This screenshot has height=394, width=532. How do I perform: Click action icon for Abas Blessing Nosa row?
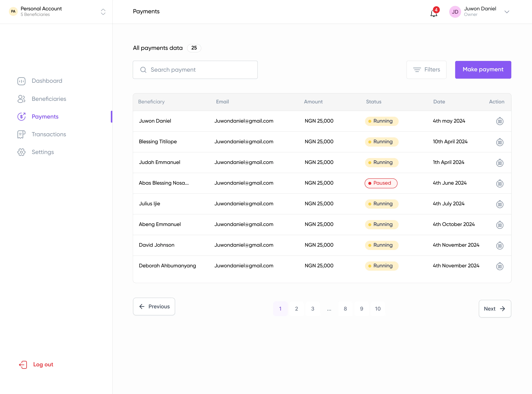tap(500, 183)
